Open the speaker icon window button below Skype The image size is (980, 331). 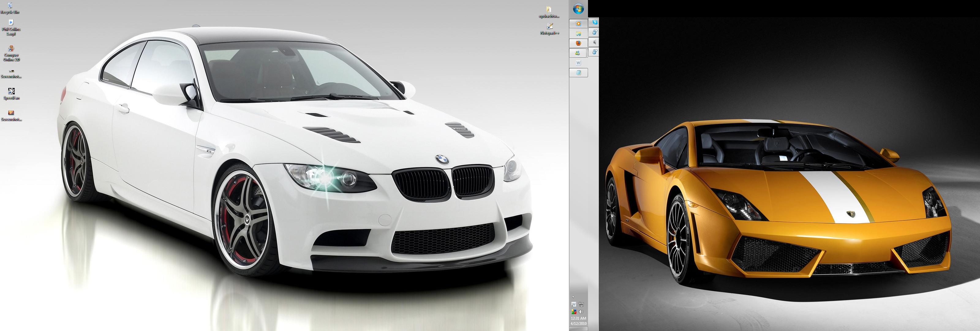coord(594,42)
